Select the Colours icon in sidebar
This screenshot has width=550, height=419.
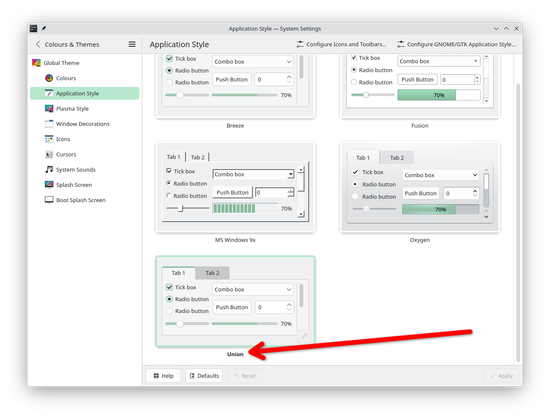click(x=49, y=78)
